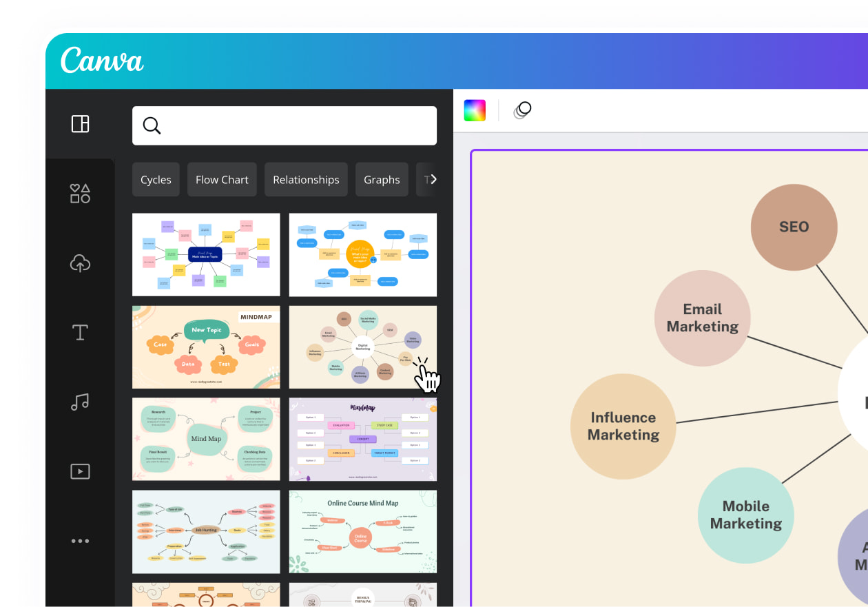
Task: Select the Audio panel music note icon
Action: [80, 402]
